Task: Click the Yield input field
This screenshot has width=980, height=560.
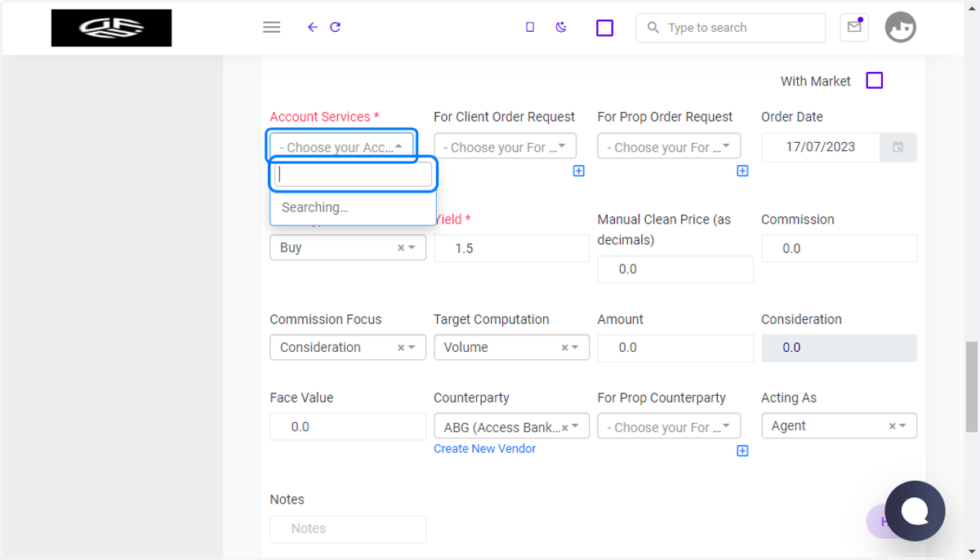Action: pos(511,248)
